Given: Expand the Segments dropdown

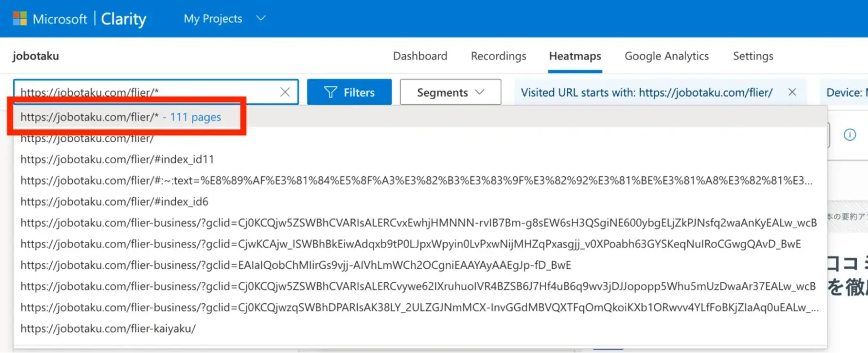Looking at the screenshot, I should point(450,92).
